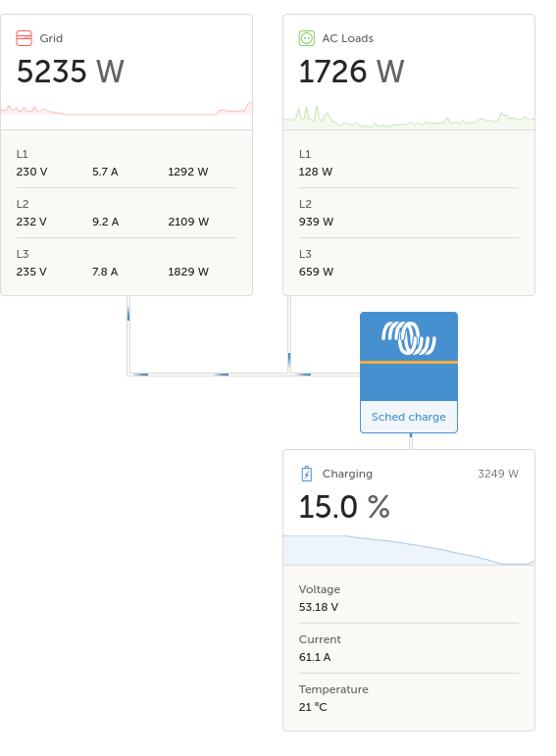Click the battery 15.0 % state of charge
556x756 pixels.
344,507
